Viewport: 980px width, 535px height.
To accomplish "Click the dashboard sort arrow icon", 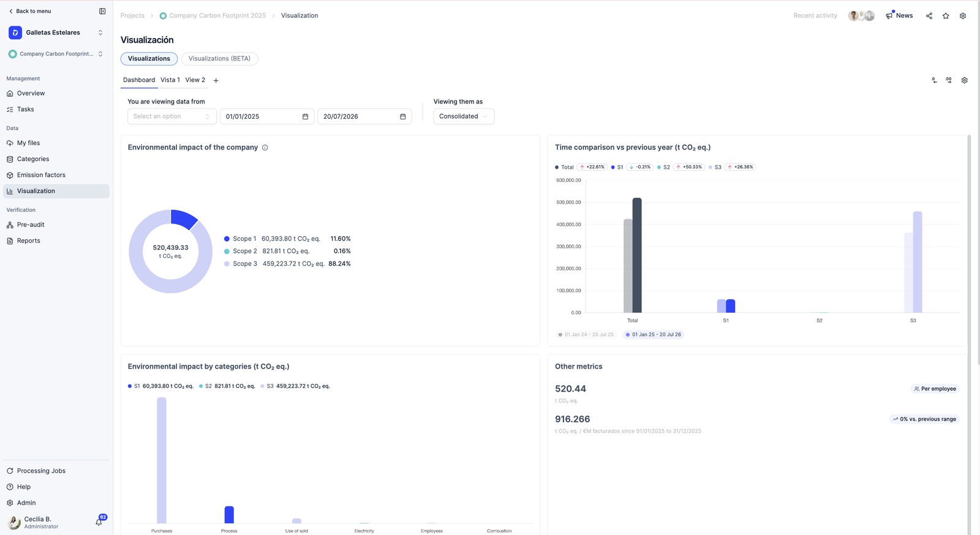I will (934, 80).
